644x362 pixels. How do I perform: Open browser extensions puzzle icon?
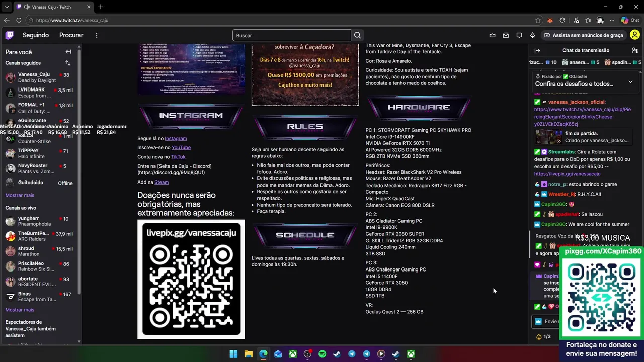tap(562, 20)
